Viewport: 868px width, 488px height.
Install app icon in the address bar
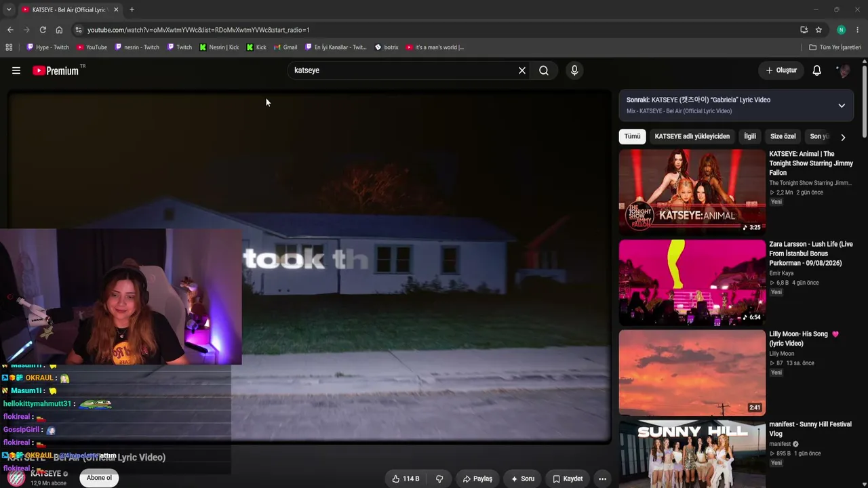804,30
